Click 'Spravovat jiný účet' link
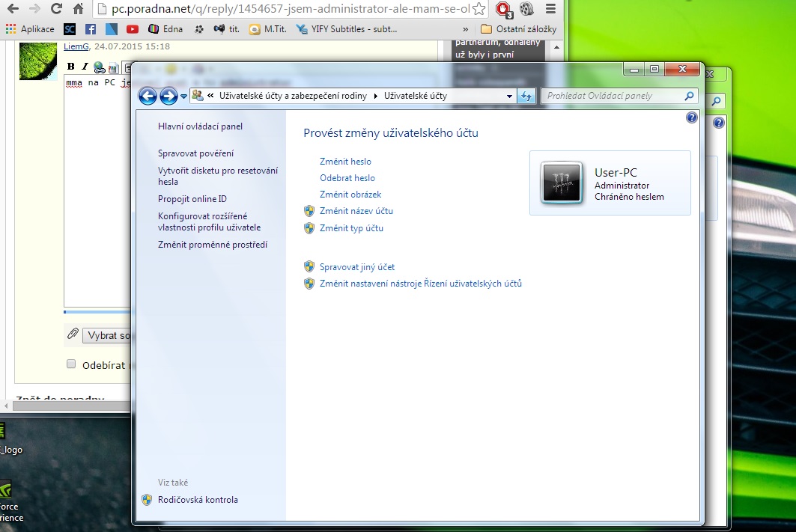The width and height of the screenshot is (796, 532). point(357,267)
